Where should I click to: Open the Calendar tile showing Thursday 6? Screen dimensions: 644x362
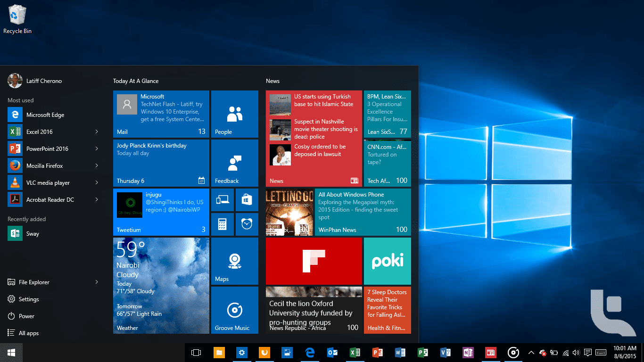pyautogui.click(x=161, y=163)
